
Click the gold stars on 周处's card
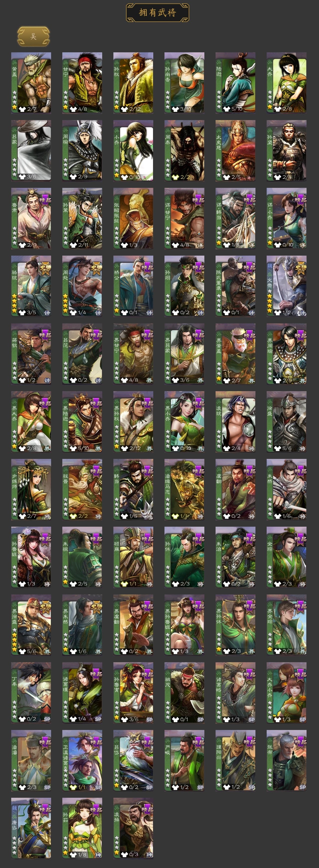[x=65, y=304]
